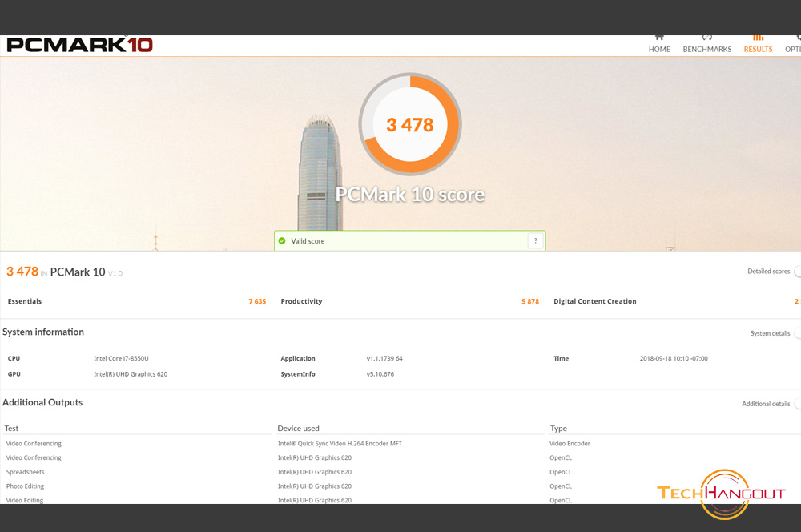The height and width of the screenshot is (532, 801).
Task: Select the Productivity score label
Action: tap(301, 301)
